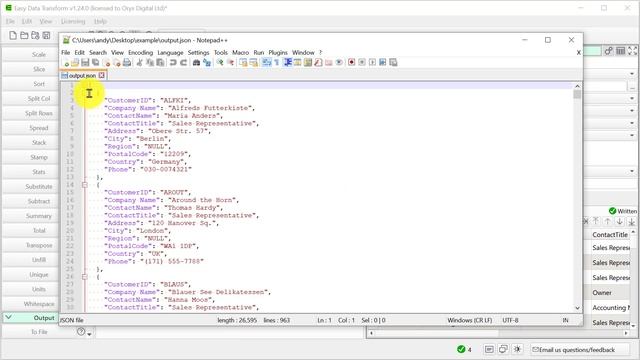Viewport: 640px width, 360px height.
Task: Open the Document Map toolbar icon
Action: point(307,62)
